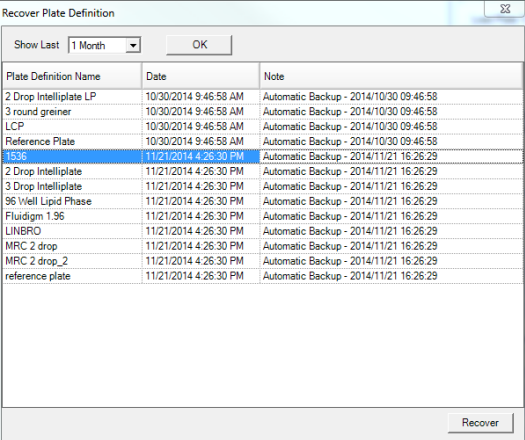Viewport: 525px width, 440px height.
Task: Select the Fluidigm 1.96 plate definition
Action: coord(262,216)
